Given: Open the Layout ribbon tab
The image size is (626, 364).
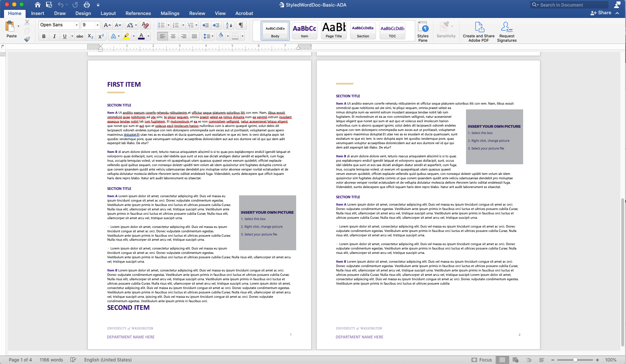Looking at the screenshot, I should [x=108, y=13].
